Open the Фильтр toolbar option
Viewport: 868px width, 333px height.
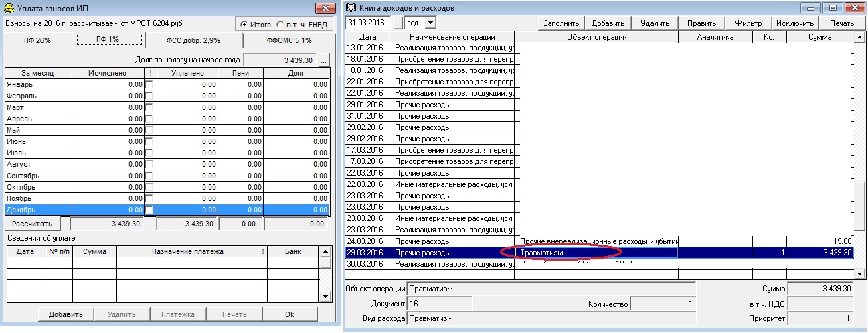click(748, 23)
